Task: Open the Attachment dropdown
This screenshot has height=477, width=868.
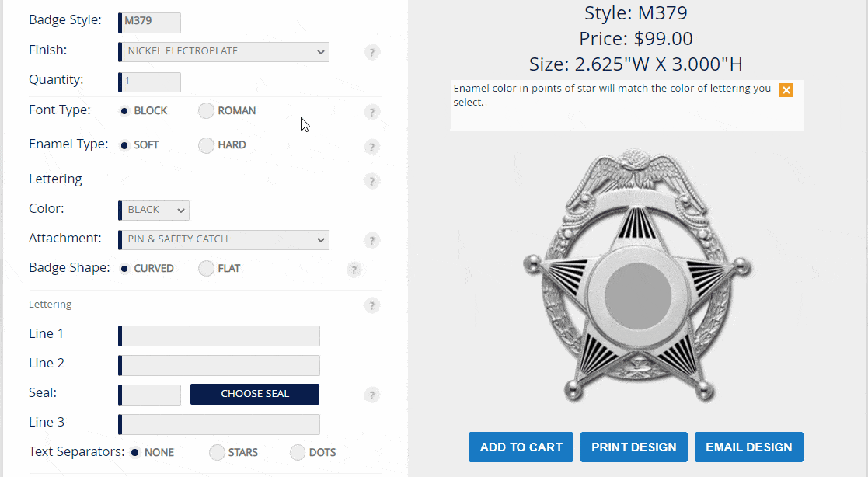Action: coord(224,239)
